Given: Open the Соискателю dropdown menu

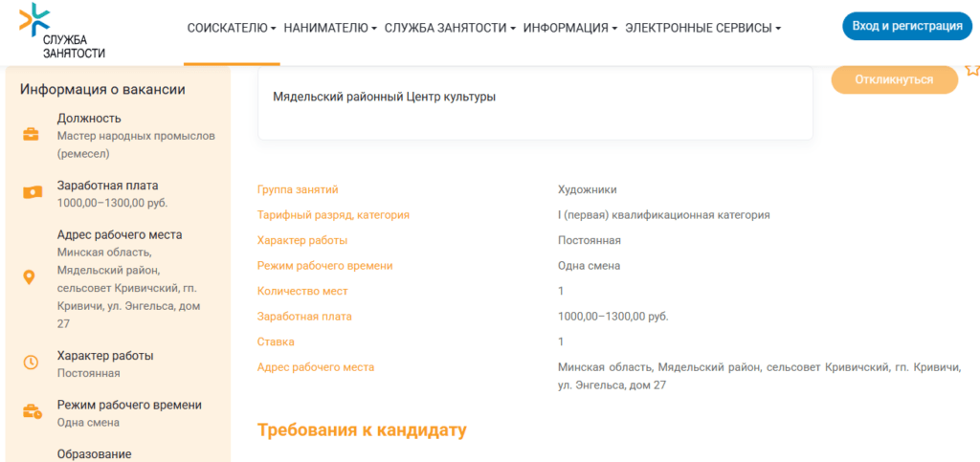Looking at the screenshot, I should click(232, 29).
